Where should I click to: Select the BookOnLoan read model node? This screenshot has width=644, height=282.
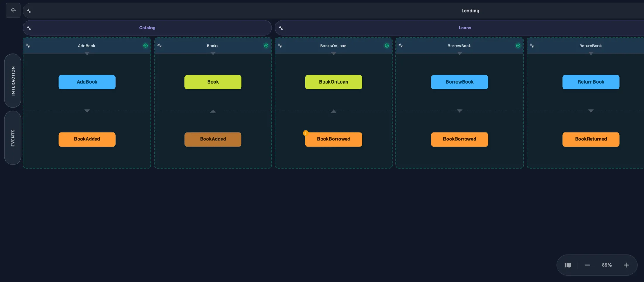333,82
